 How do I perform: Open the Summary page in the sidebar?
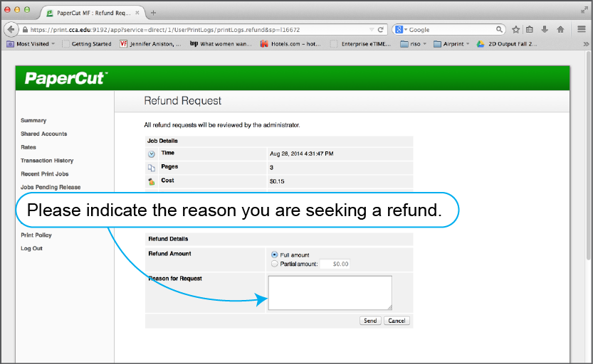pyautogui.click(x=33, y=120)
